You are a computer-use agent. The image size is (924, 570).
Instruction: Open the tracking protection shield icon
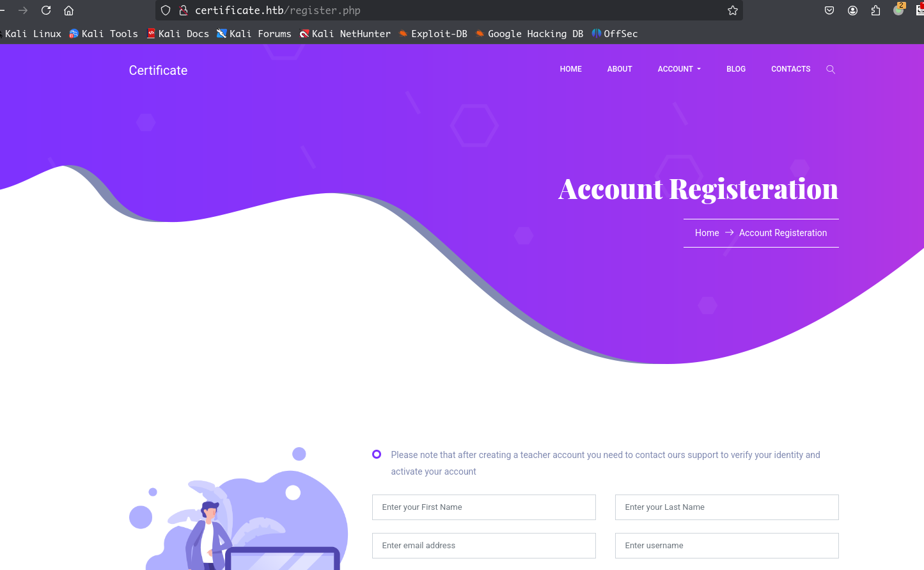(x=166, y=10)
